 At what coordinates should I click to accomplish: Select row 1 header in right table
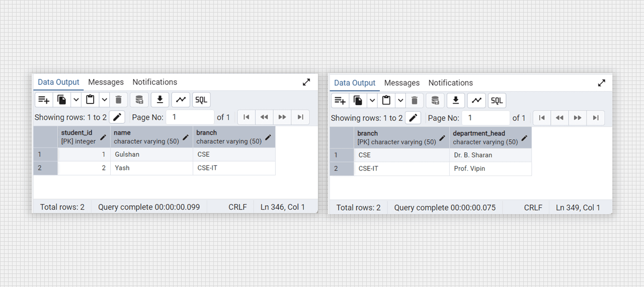coord(342,155)
